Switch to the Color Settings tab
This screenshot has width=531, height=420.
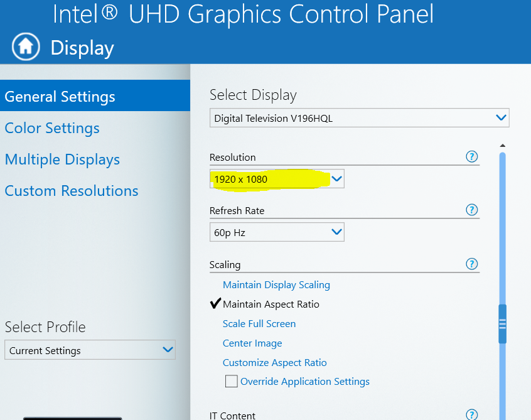point(52,128)
